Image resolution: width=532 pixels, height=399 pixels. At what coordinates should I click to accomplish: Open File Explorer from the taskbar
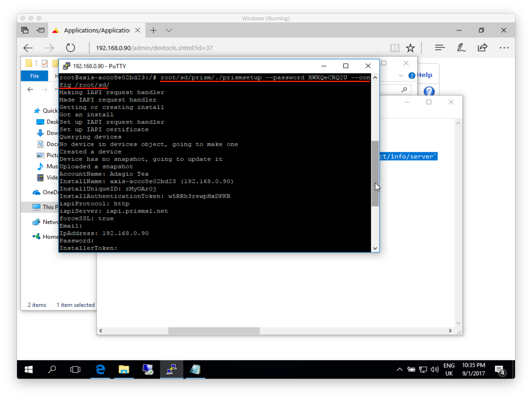point(124,369)
